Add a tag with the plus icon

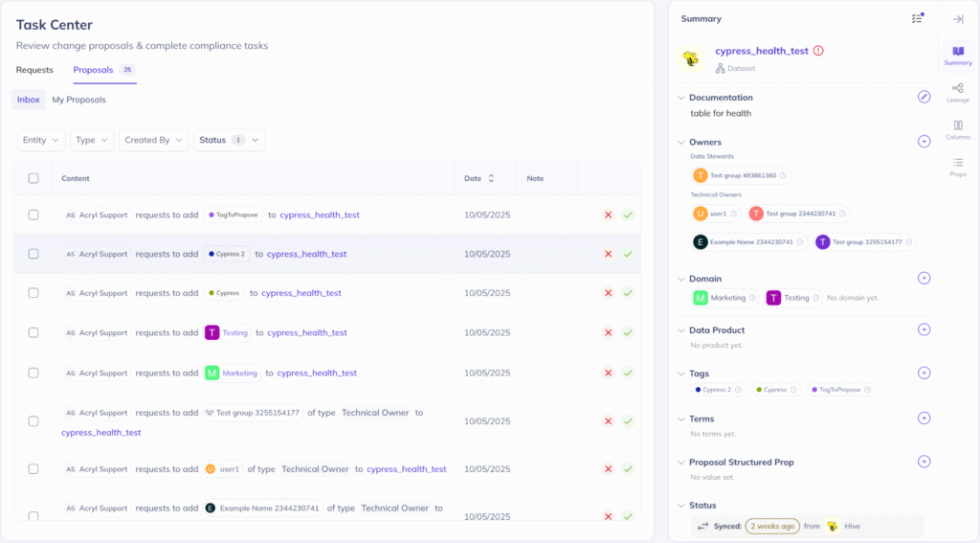point(924,373)
